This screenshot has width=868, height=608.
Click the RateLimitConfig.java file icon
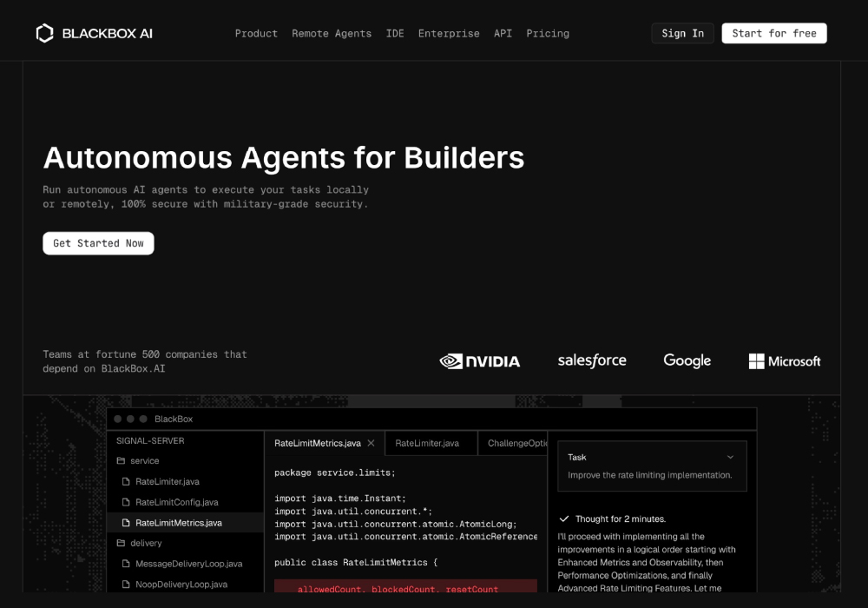(127, 502)
